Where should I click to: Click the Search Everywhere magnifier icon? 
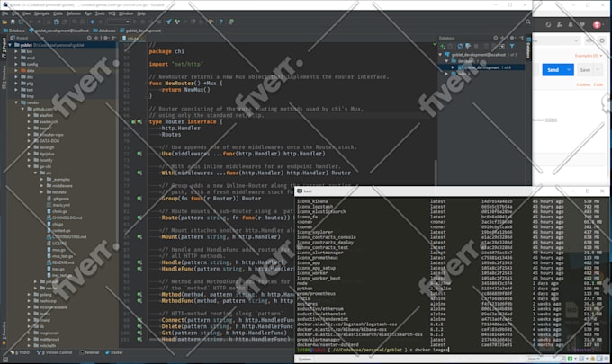click(x=527, y=22)
